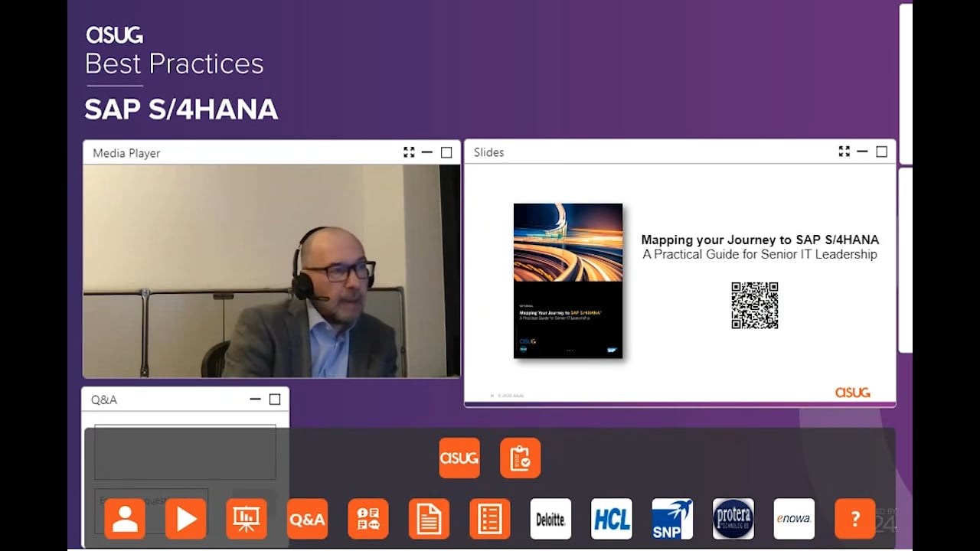Open the document resources widget icon
Image resolution: width=980 pixels, height=551 pixels.
pyautogui.click(x=429, y=519)
